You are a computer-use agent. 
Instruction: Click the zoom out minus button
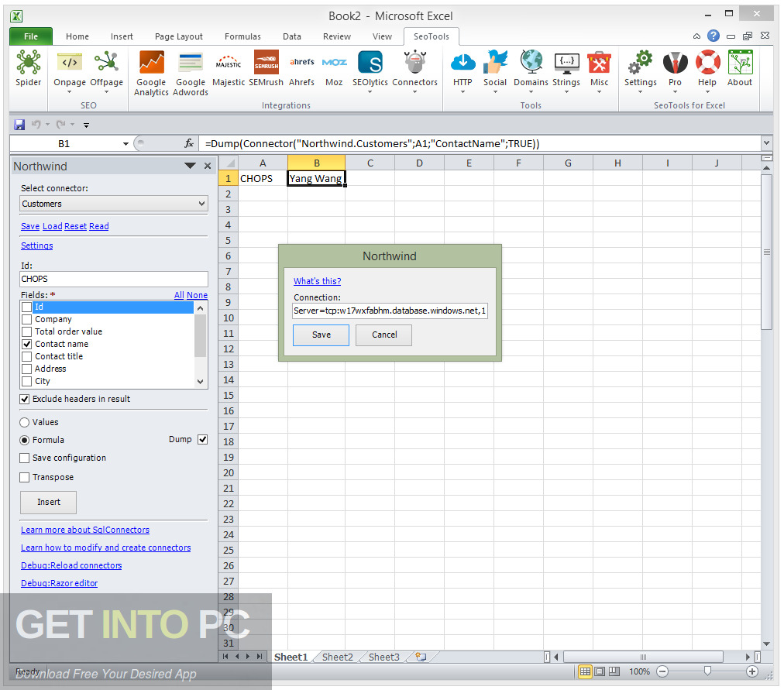pos(662,671)
